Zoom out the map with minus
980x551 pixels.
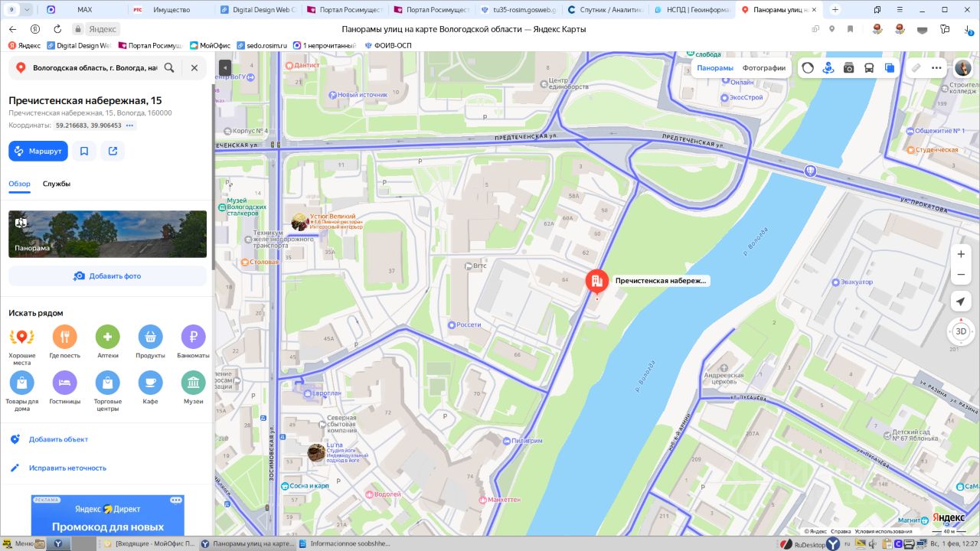coord(962,275)
